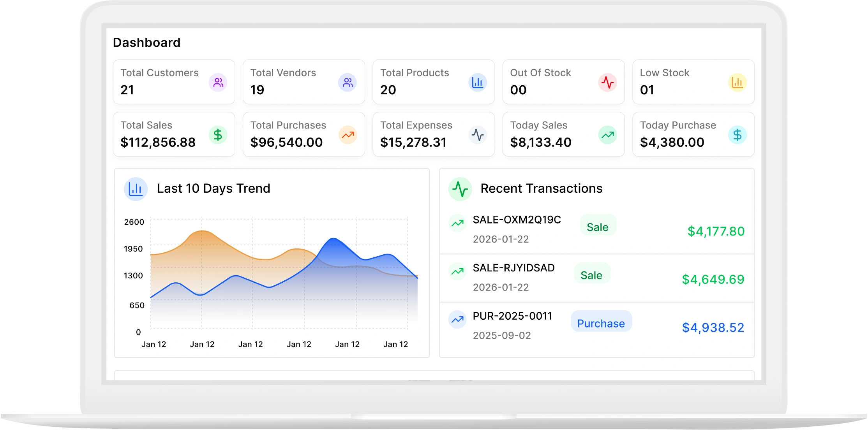Click the green dollar icon for Total Sales
The height and width of the screenshot is (433, 868).
pyautogui.click(x=218, y=135)
